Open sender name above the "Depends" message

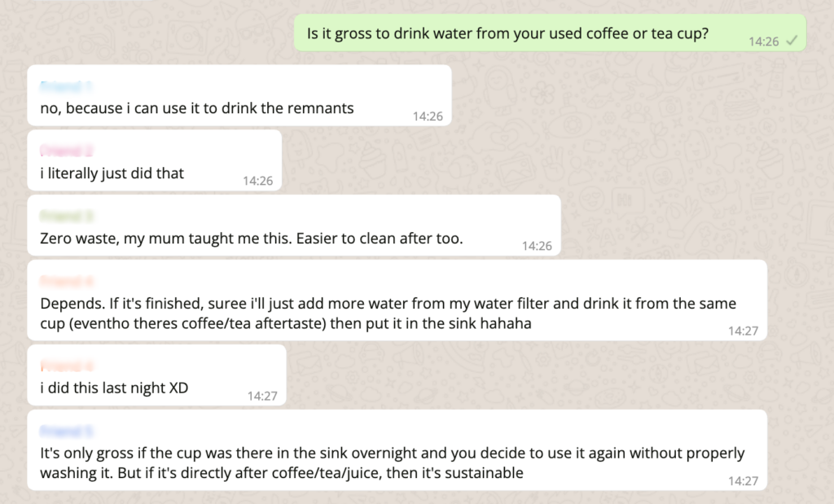coord(67,281)
